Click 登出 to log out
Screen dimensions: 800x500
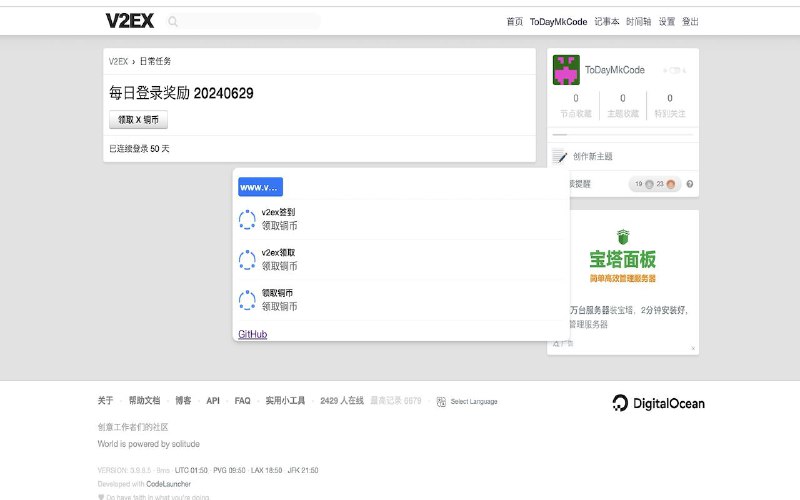(x=690, y=21)
